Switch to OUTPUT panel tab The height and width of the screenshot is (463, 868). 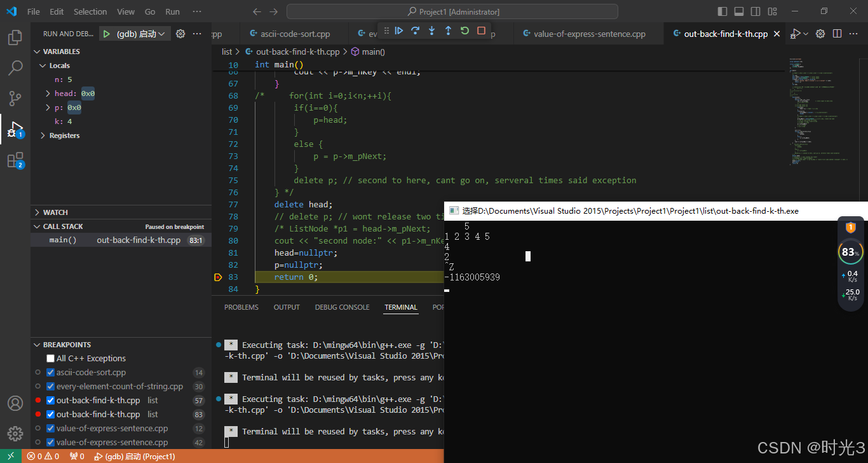(287, 307)
